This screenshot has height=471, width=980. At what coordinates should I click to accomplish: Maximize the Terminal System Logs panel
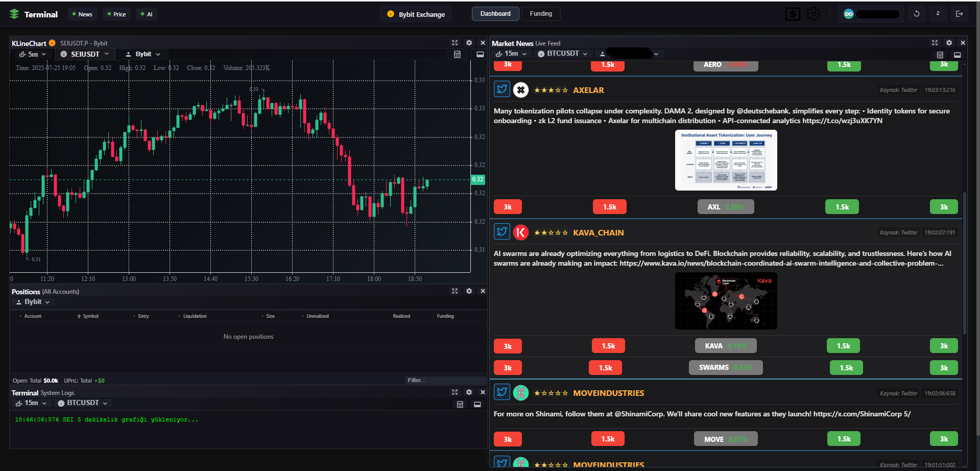[455, 392]
